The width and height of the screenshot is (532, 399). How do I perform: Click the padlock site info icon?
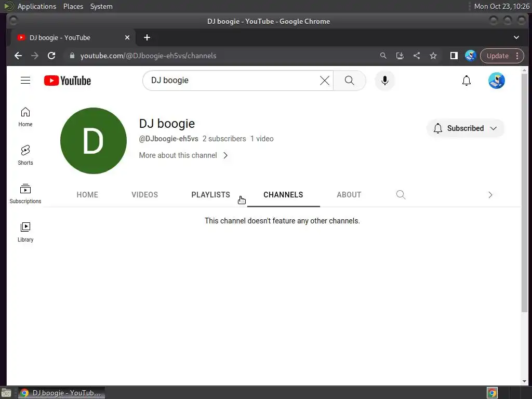(72, 56)
